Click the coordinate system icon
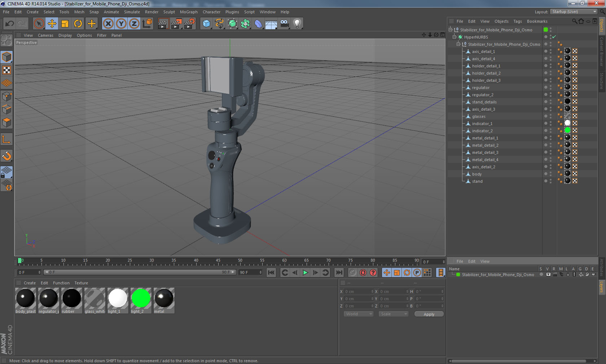 (147, 24)
